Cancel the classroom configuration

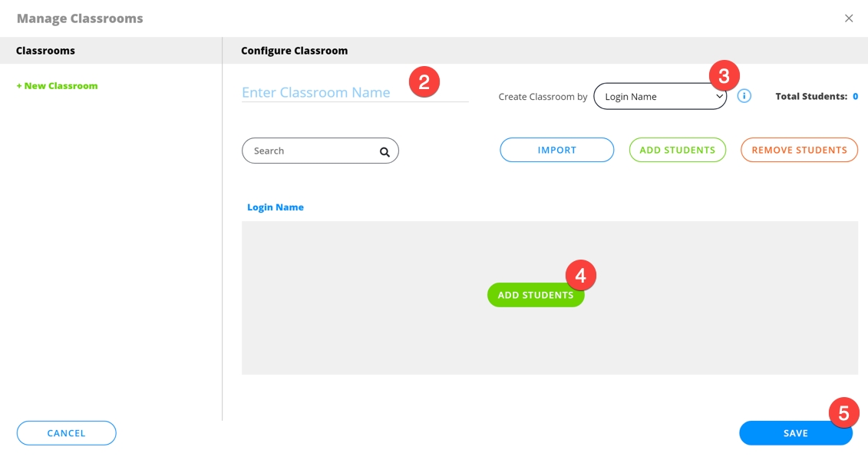tap(66, 433)
